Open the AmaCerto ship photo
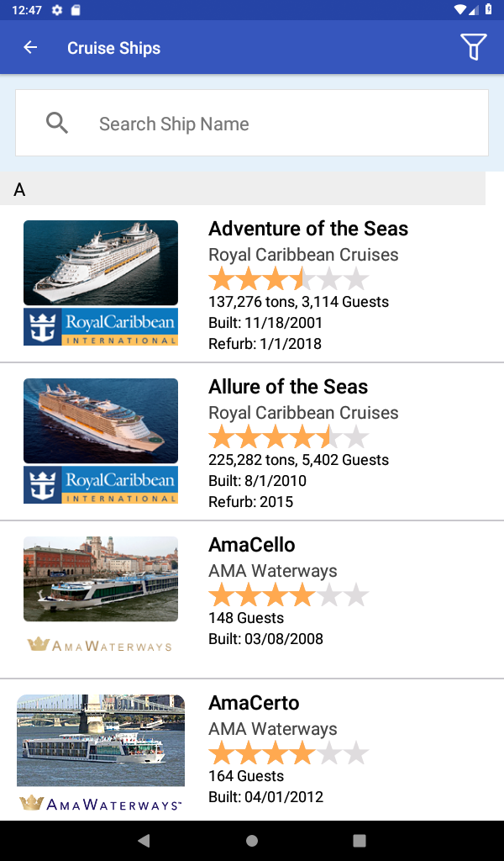Viewport: 504px width, 861px height. tap(101, 740)
